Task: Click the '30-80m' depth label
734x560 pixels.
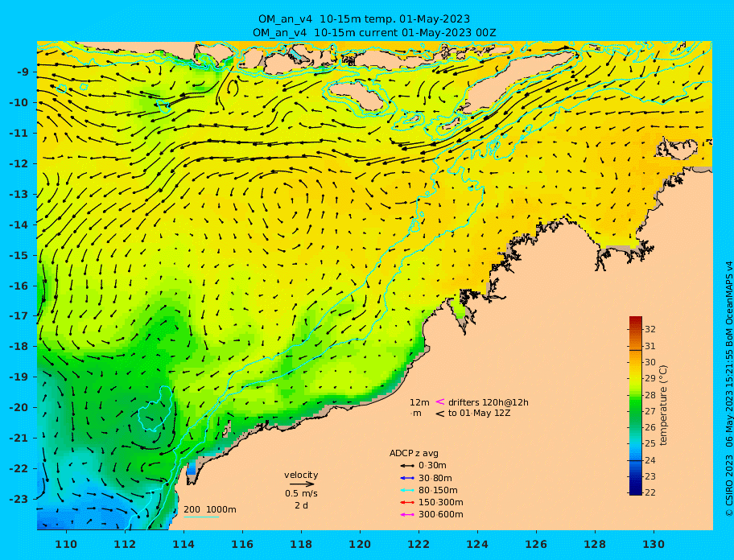Action: pos(435,478)
